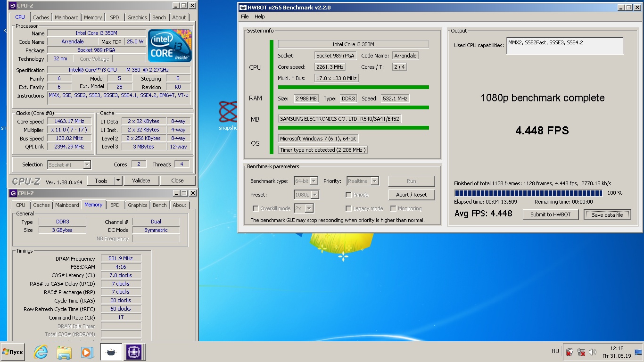Click the show desktop monitor icon
Viewport: 644px width, 362px height.
(638, 352)
